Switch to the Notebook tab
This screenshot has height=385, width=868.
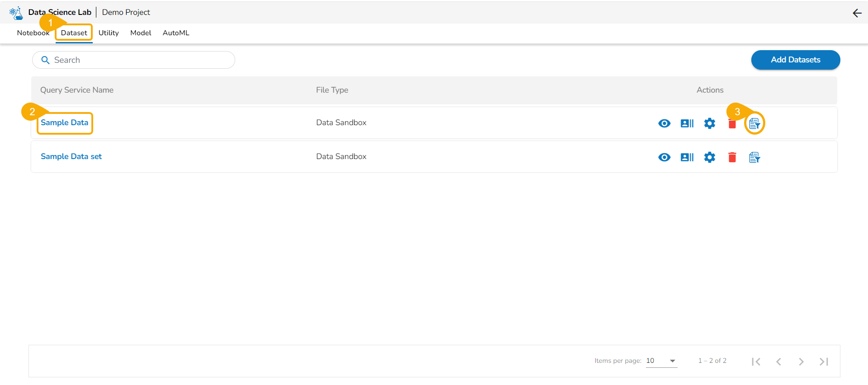(x=33, y=33)
